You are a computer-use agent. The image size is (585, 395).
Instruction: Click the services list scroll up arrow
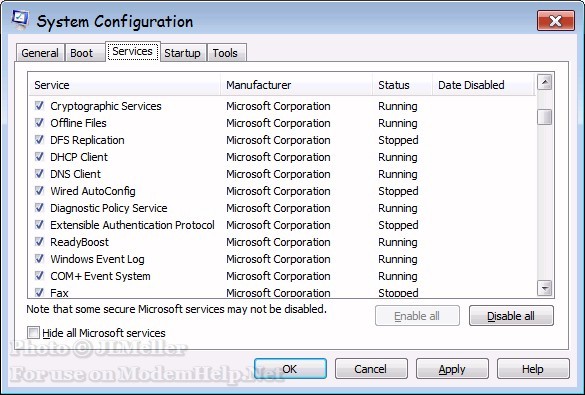545,82
